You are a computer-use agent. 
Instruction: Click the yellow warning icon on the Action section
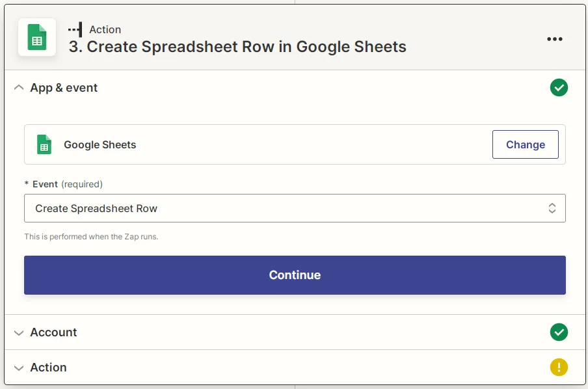(x=559, y=368)
